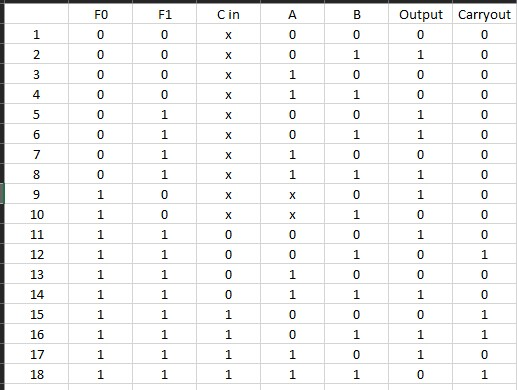Select the Carryout header cell

click(484, 14)
